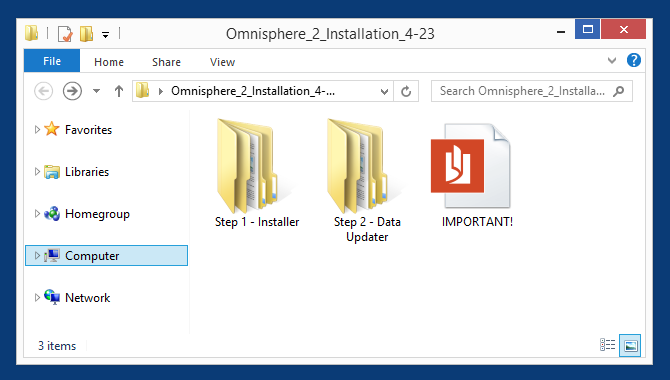
Task: Open the address bar history dropdown
Action: click(x=384, y=91)
